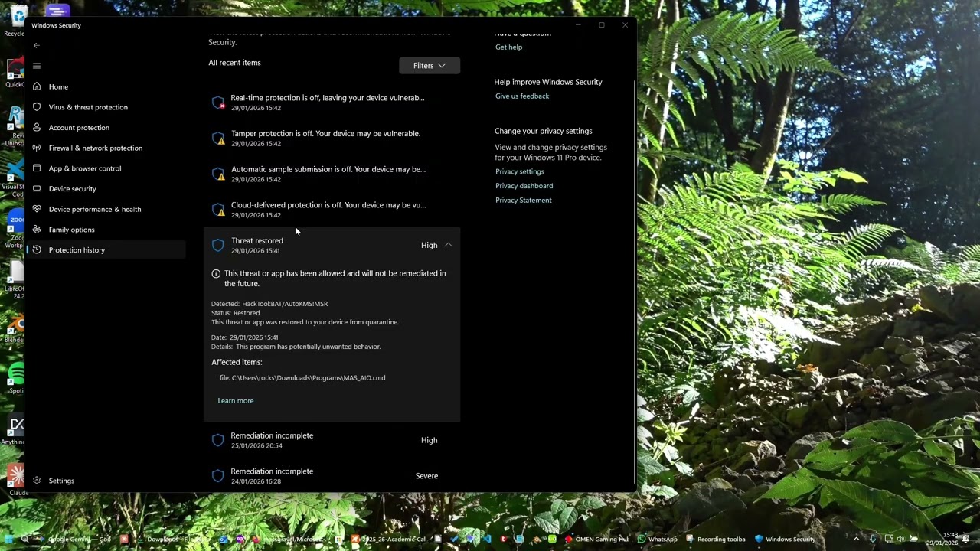Expand Remediation incomplete 24/01/2026 Severe entry
The height and width of the screenshot is (551, 980).
[332, 476]
